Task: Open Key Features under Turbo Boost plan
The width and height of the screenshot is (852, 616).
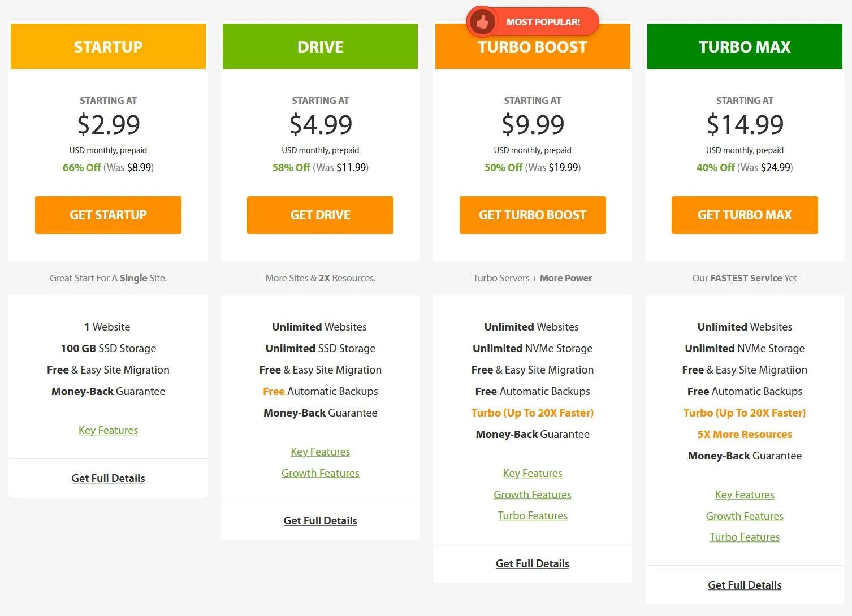Action: coord(532,473)
